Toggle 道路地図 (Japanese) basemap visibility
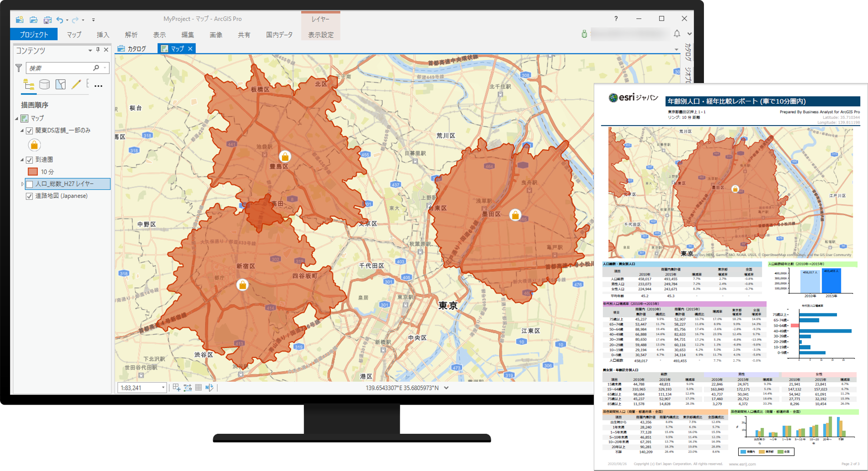Screen dimensions: 868x471 click(30, 196)
